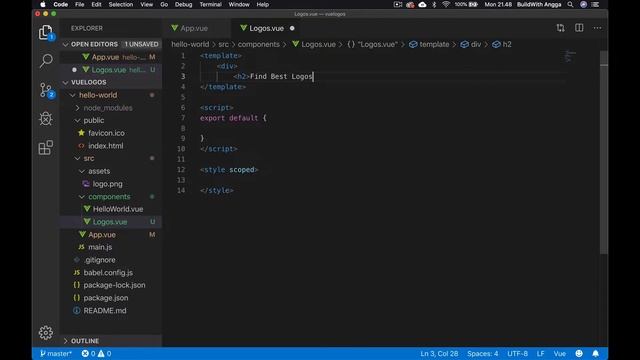Open HelloWorld.vue in explorer tree

click(118, 209)
